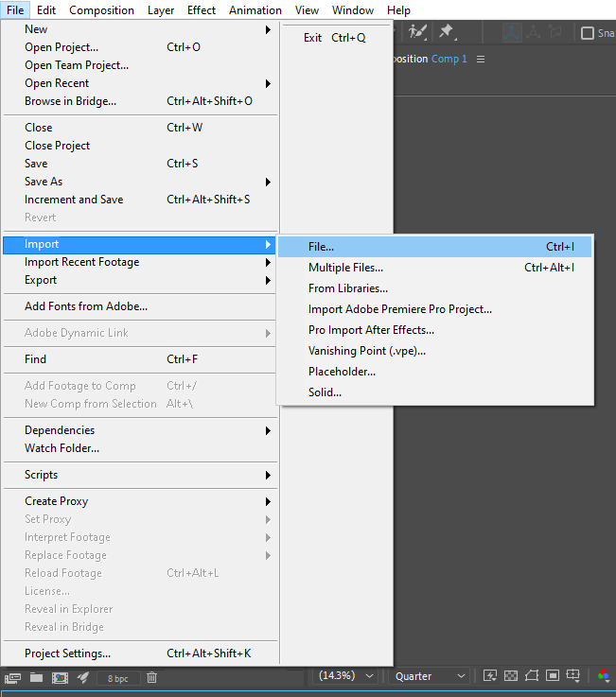This screenshot has width=616, height=697.
Task: Switch to View Axis mode
Action: tap(555, 32)
